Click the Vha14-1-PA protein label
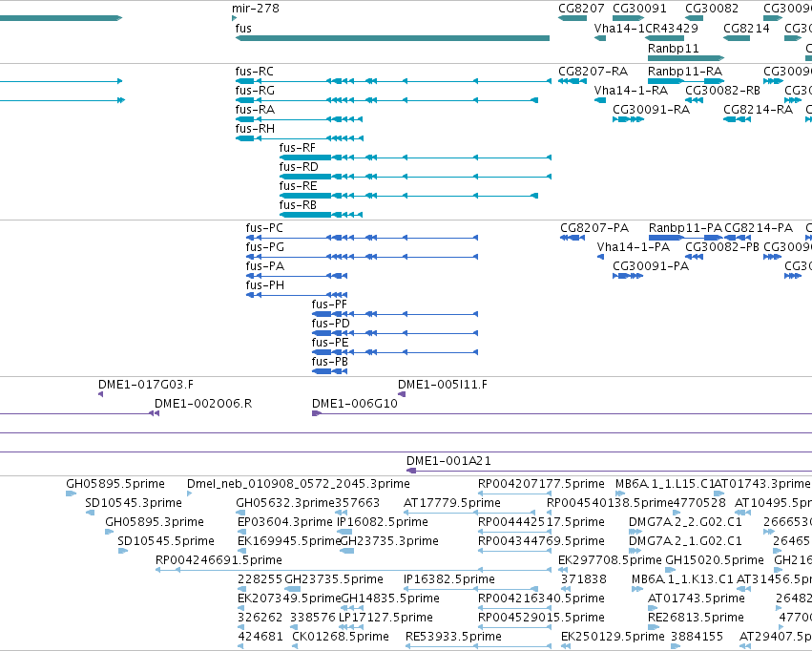Image resolution: width=812 pixels, height=651 pixels. (x=634, y=247)
